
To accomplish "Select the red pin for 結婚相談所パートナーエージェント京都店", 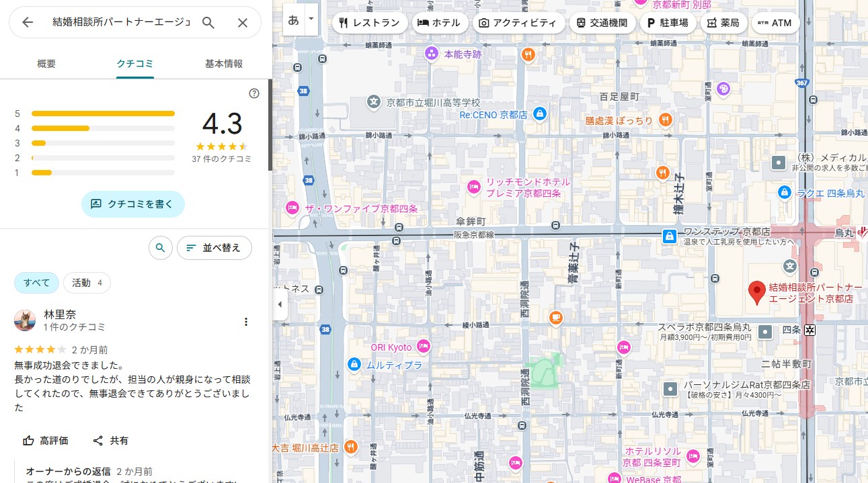I will 757,292.
